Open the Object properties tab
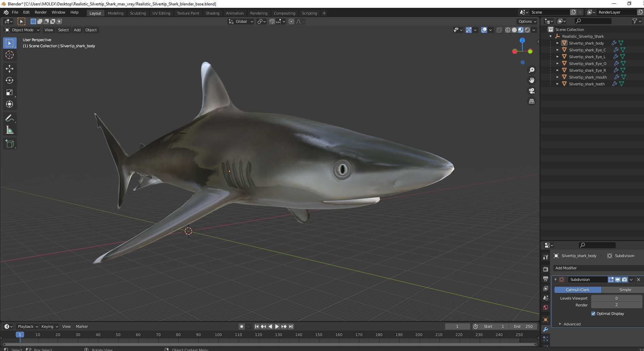Viewport: 644px width, 351px height. [546, 320]
